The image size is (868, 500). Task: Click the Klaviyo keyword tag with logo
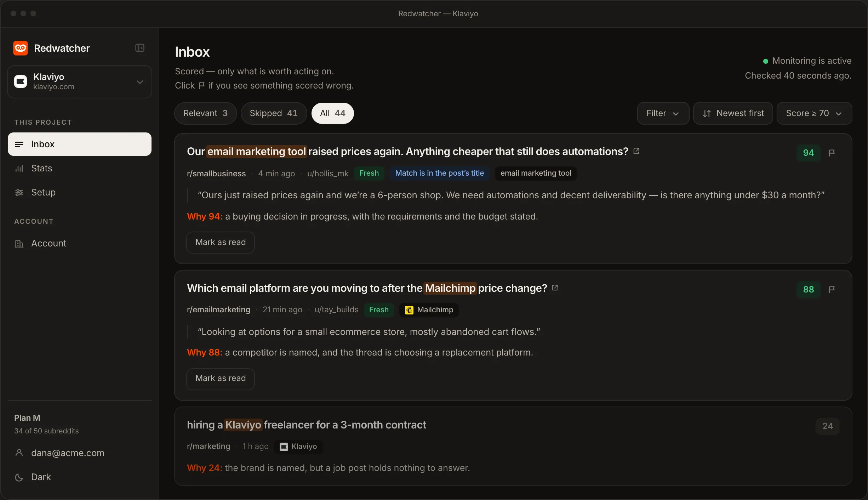coord(298,447)
